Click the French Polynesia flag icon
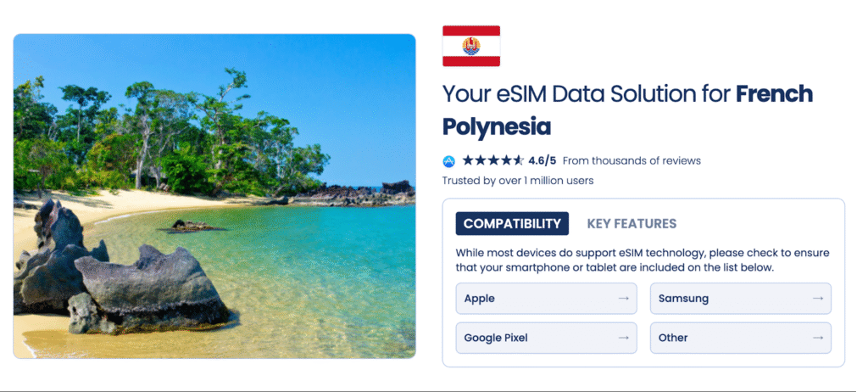868x392 pixels. (470, 46)
